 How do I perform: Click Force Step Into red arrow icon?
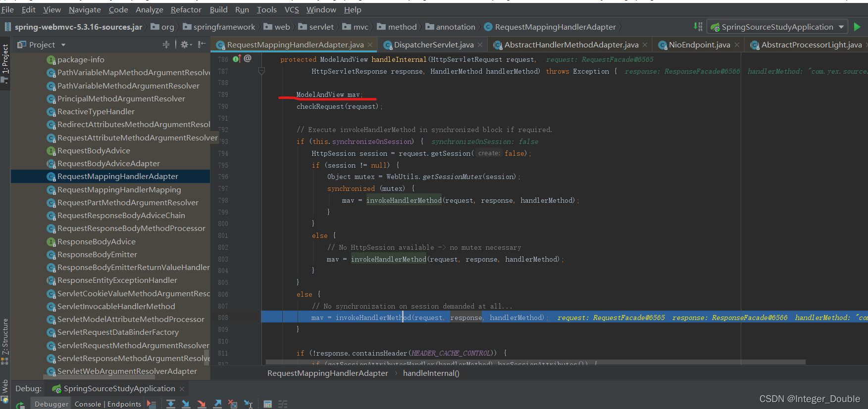[202, 404]
